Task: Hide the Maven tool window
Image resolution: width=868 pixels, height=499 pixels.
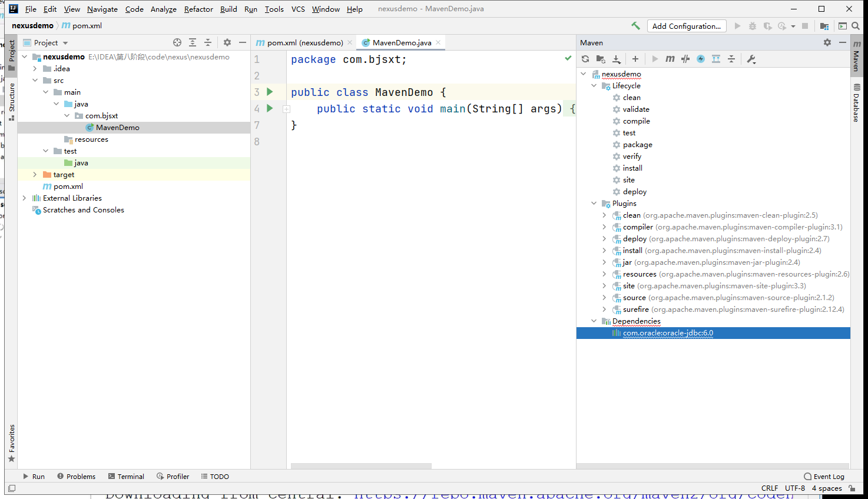Action: tap(843, 42)
